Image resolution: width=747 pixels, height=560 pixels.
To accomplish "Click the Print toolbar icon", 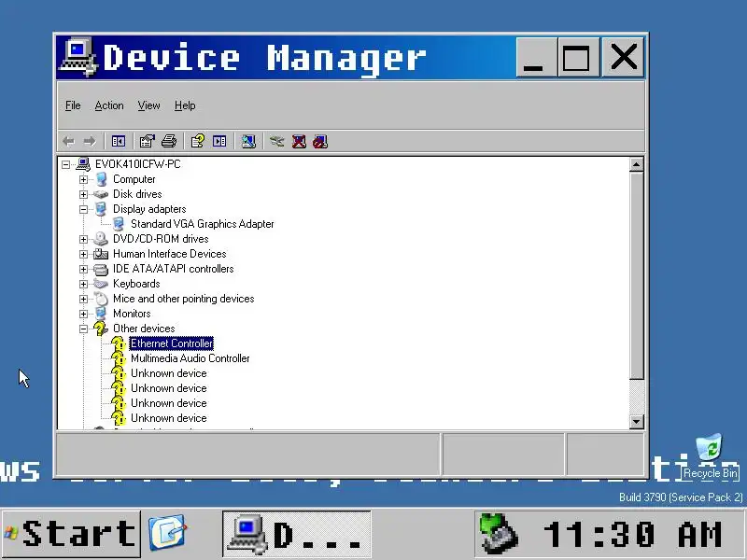I will click(x=169, y=142).
